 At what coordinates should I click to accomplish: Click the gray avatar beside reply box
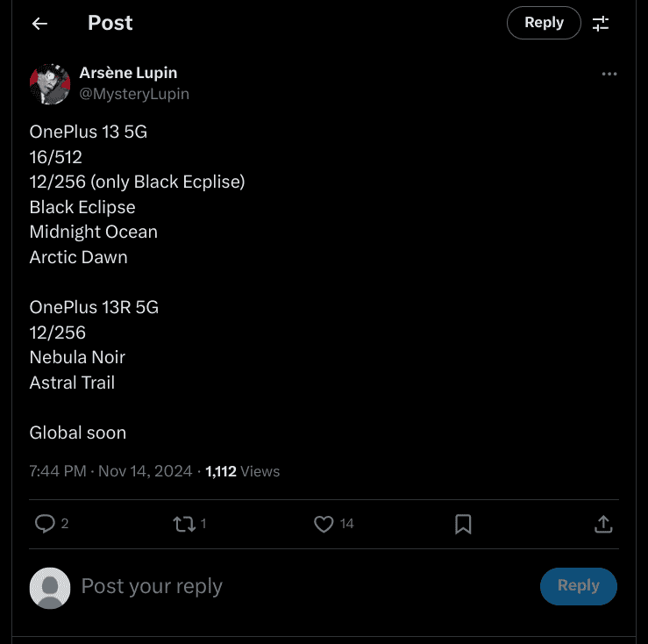pos(50,587)
